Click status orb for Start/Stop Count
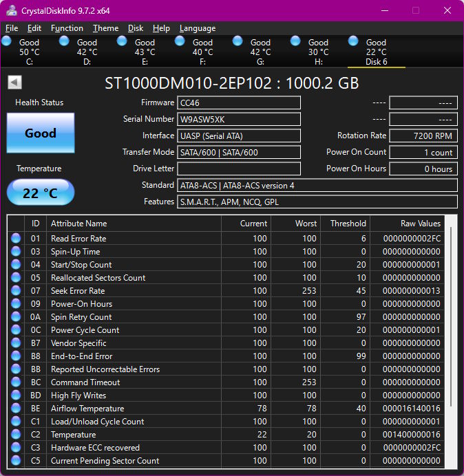Image resolution: width=464 pixels, height=476 pixels. 16,264
